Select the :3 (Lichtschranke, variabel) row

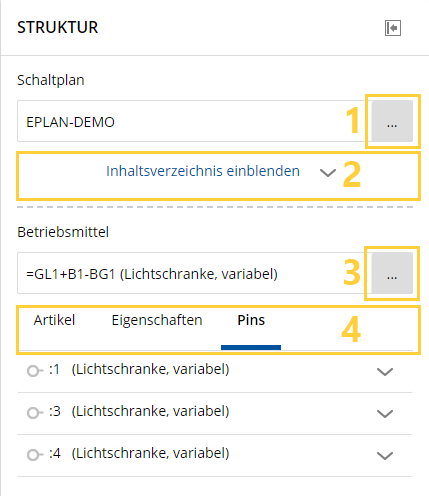(x=215, y=413)
